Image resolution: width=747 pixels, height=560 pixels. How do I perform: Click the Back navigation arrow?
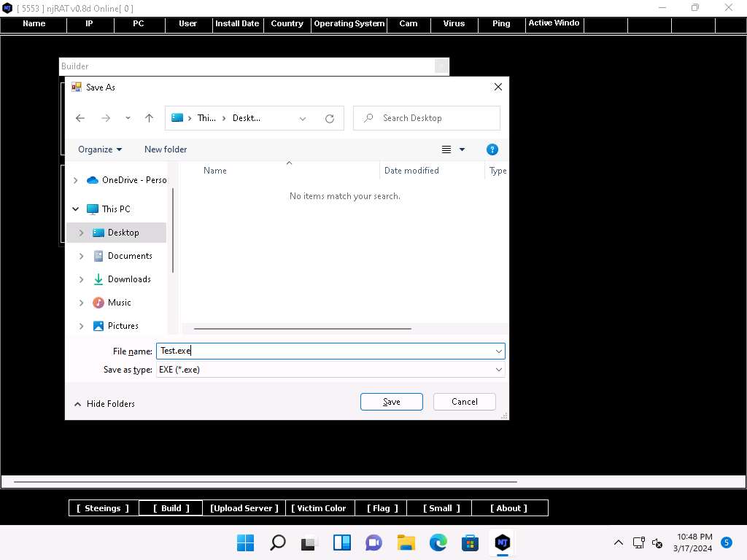coord(80,118)
